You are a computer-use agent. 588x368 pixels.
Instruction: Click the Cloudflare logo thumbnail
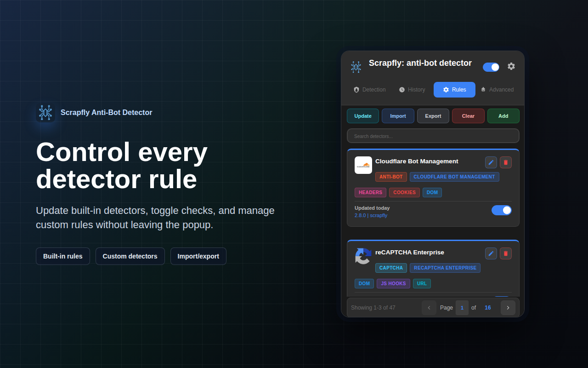tap(363, 165)
